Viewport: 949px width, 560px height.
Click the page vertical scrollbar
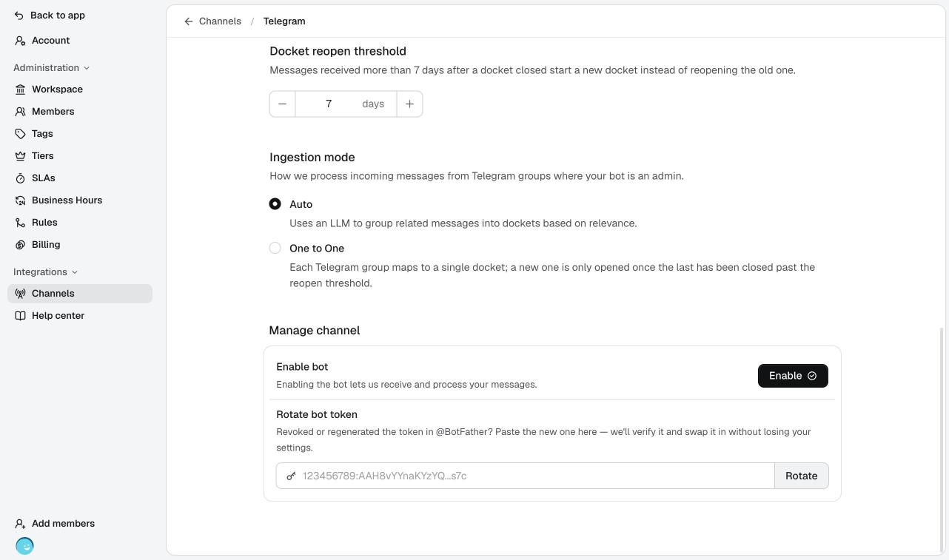(x=942, y=439)
